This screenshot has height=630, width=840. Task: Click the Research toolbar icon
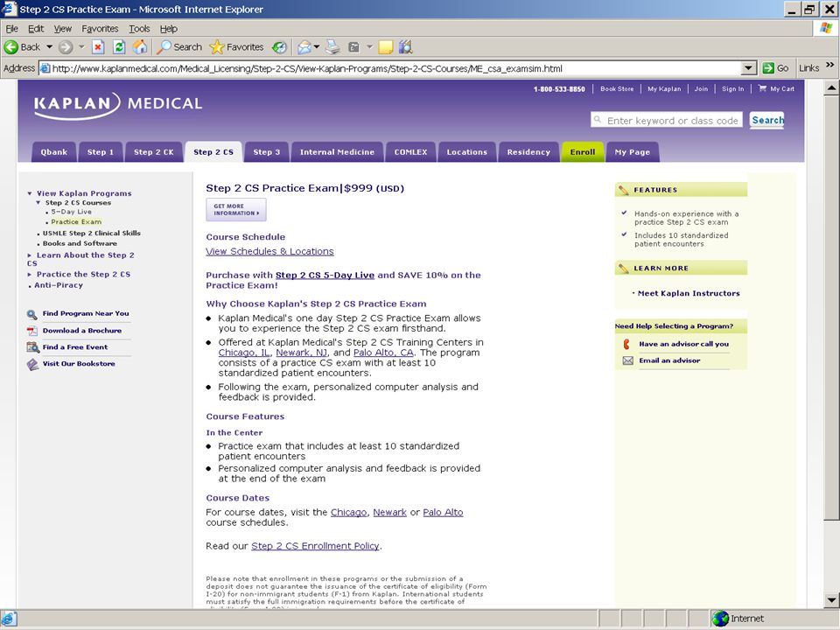click(x=405, y=47)
